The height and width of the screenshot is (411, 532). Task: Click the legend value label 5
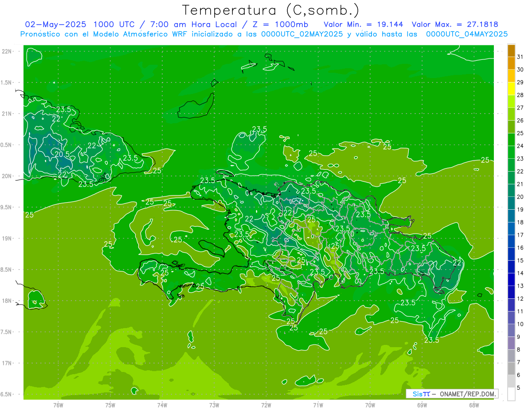point(519,388)
